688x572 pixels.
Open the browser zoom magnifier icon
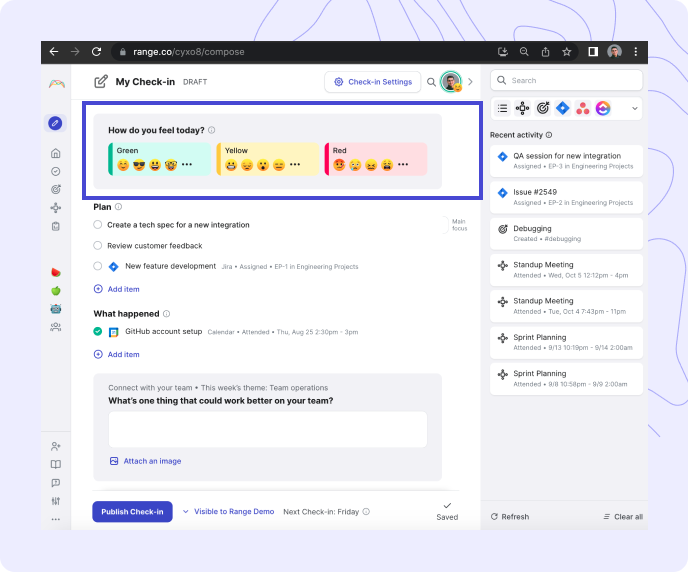point(524,52)
